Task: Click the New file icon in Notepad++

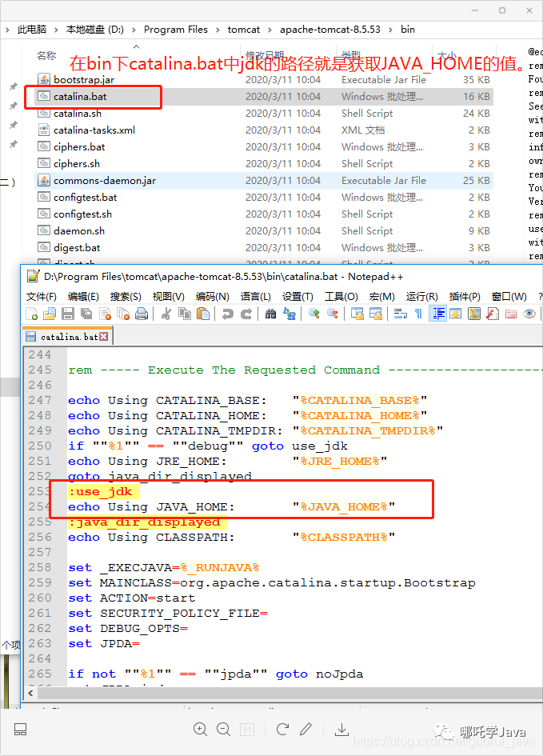Action: (32, 314)
